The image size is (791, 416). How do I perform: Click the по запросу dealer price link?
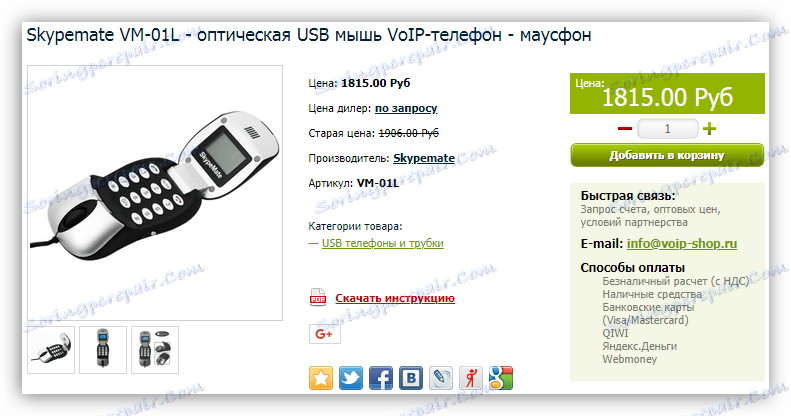point(406,108)
